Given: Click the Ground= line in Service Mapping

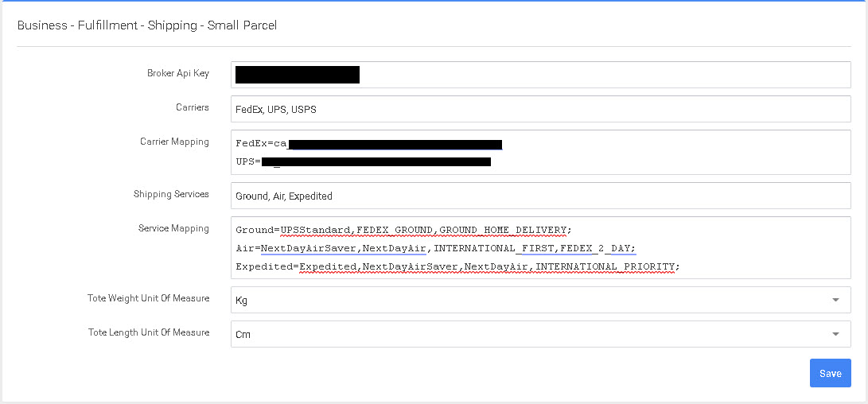Looking at the screenshot, I should pos(403,230).
